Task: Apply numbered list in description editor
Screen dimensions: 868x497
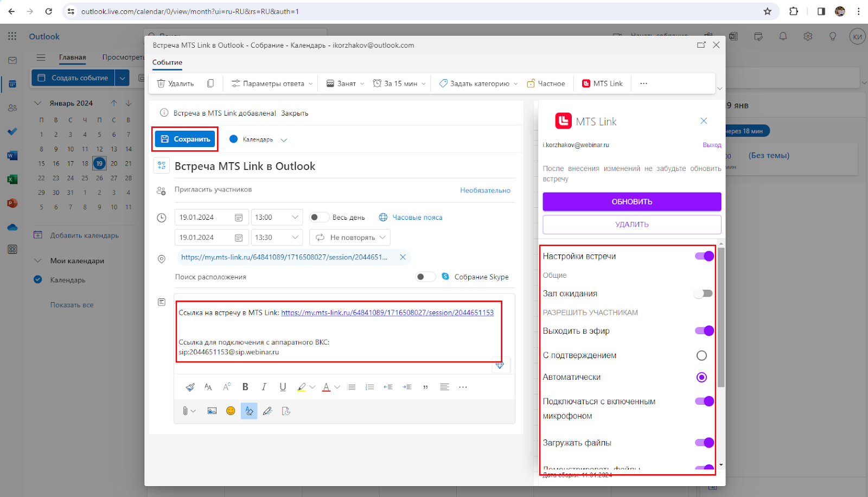Action: pos(370,387)
